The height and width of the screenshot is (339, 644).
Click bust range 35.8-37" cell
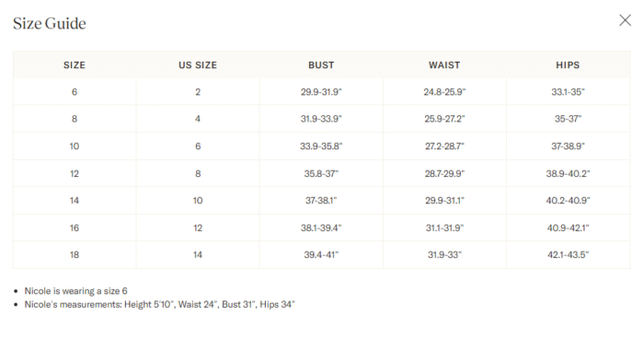point(321,173)
